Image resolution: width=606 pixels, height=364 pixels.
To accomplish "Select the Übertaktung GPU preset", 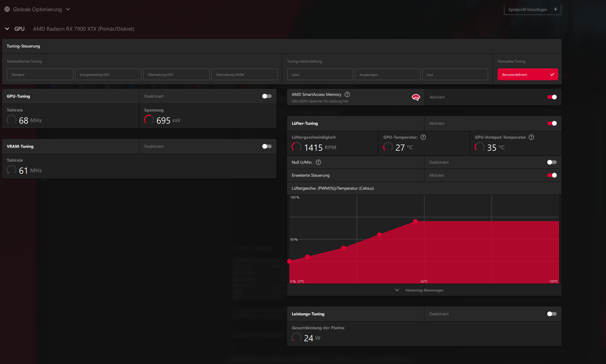I will (176, 75).
